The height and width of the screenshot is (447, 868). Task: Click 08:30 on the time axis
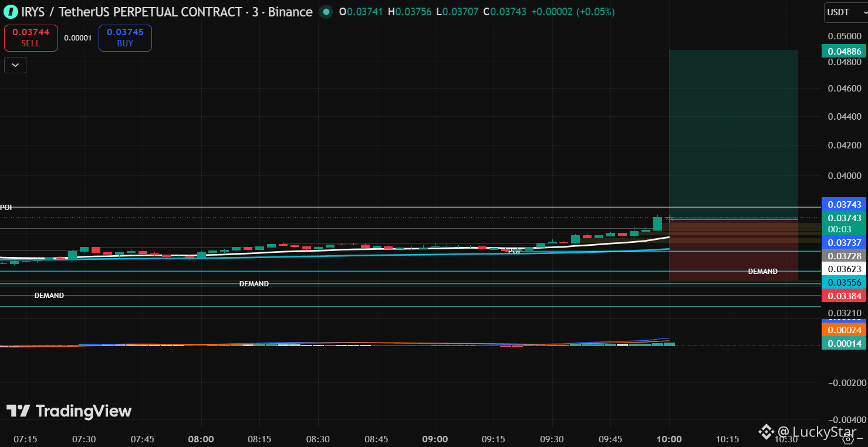coord(318,439)
